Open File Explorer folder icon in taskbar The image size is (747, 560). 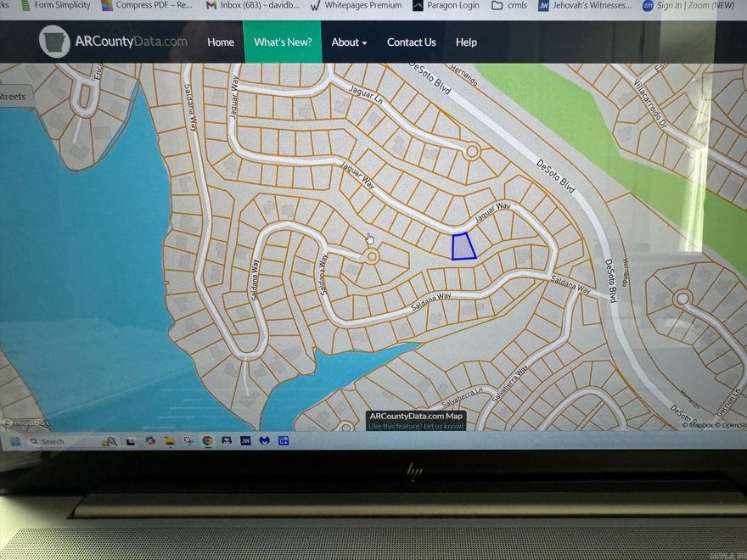170,441
